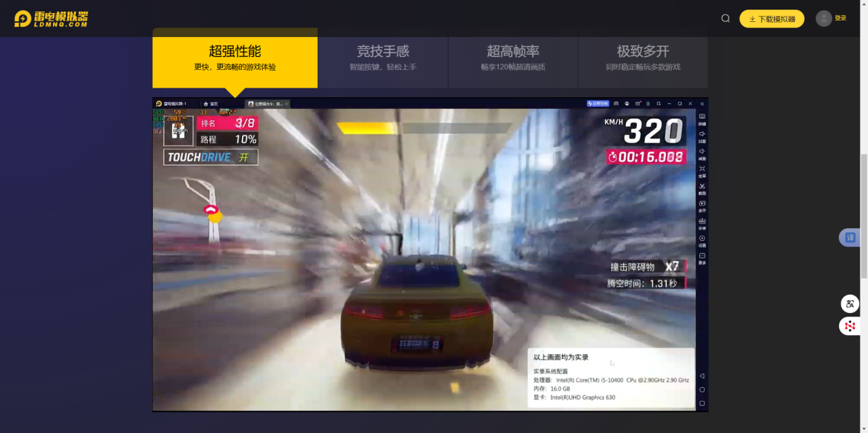Screen dimensions: 868x433
Task: Click the user account icon in emulator titlebar
Action: click(627, 103)
